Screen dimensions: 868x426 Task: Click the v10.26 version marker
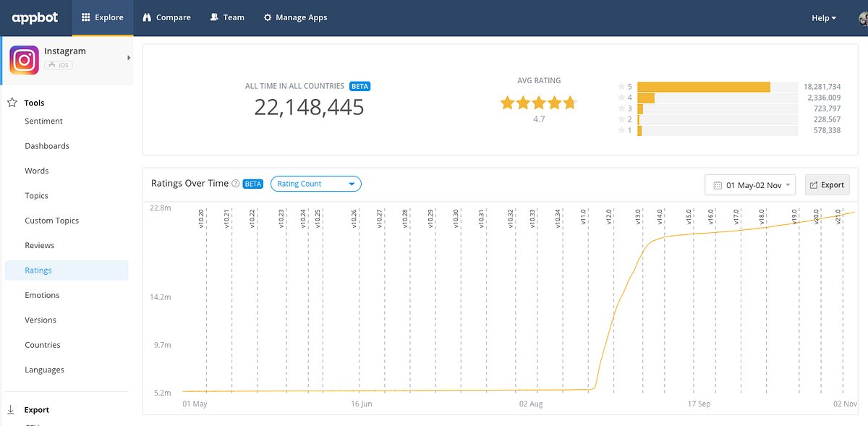[354, 218]
